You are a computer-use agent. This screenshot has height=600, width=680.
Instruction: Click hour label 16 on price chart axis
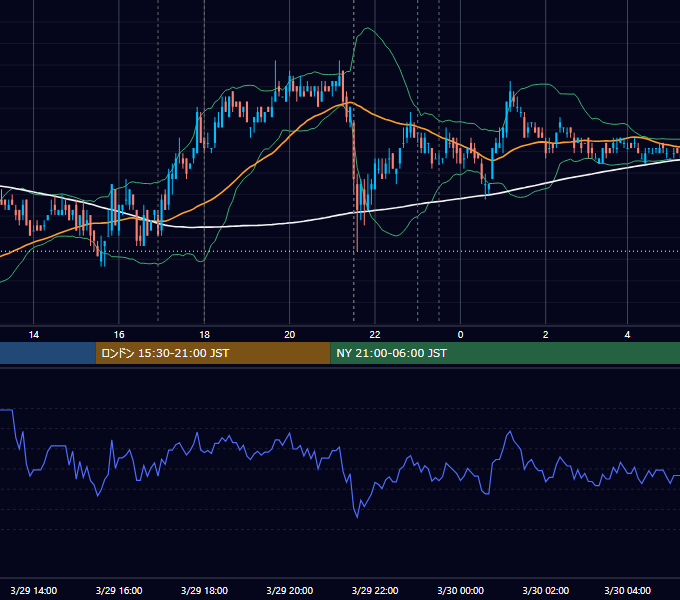pos(119,335)
